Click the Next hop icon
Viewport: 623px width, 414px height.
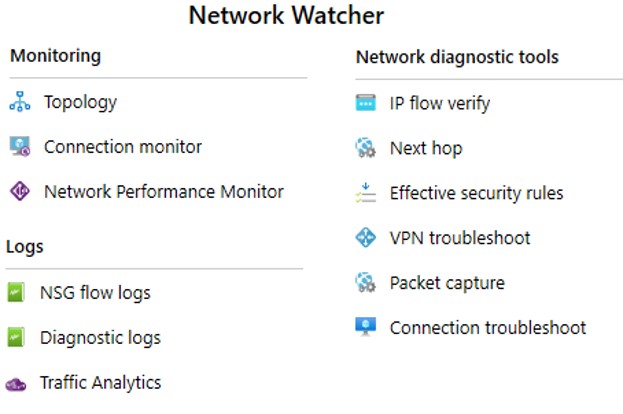[x=365, y=148]
